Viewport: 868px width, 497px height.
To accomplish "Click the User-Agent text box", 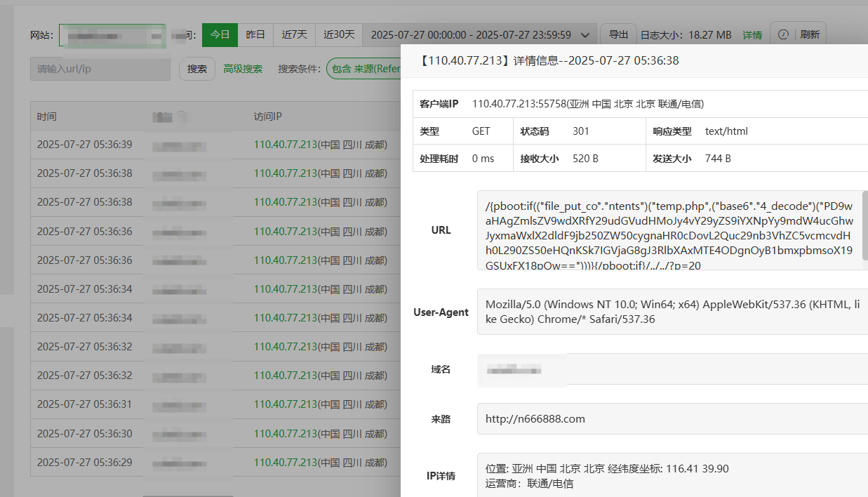I will coord(672,312).
